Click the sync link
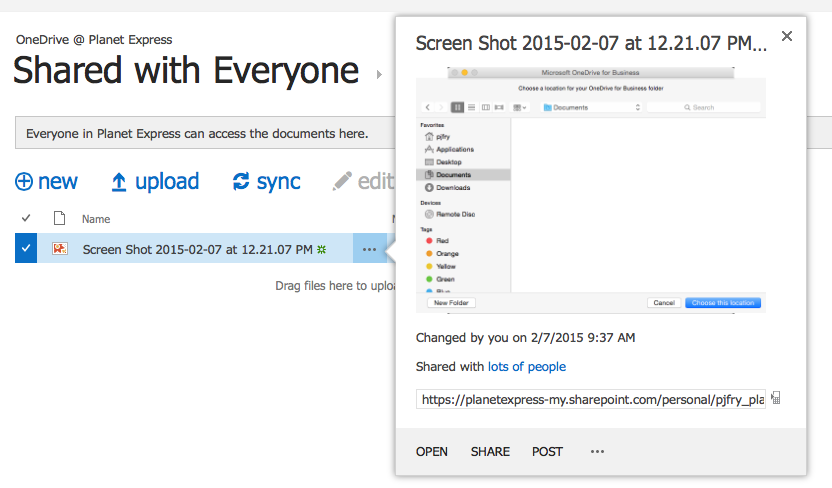The width and height of the screenshot is (832, 488). (279, 181)
